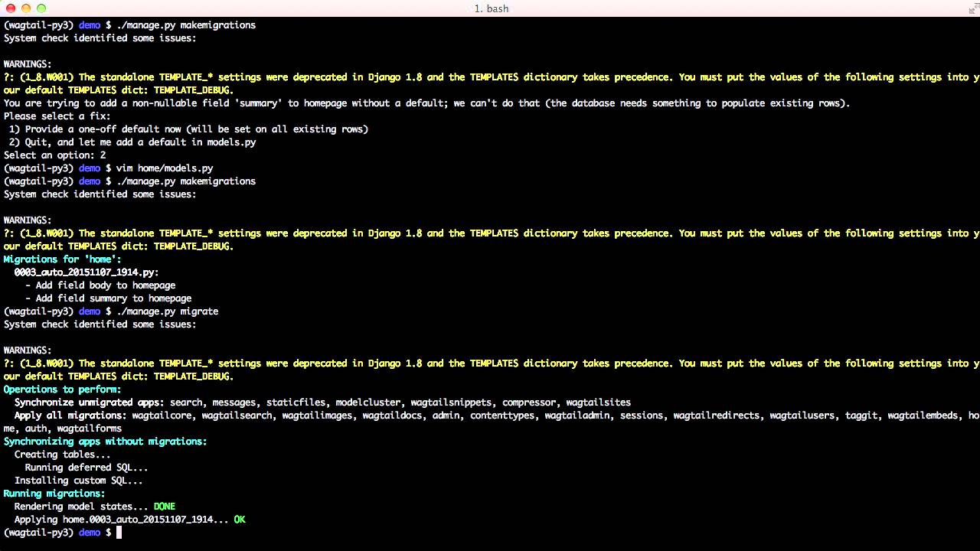Click 'Synchronizing apps without migrations:' heading
980x551 pixels.
pyautogui.click(x=106, y=442)
